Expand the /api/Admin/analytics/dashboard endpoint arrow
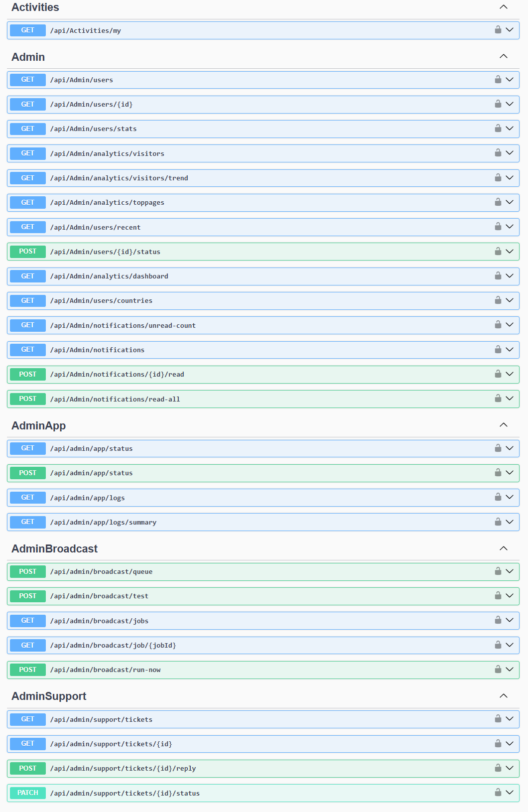This screenshot has width=528, height=812. point(510,276)
